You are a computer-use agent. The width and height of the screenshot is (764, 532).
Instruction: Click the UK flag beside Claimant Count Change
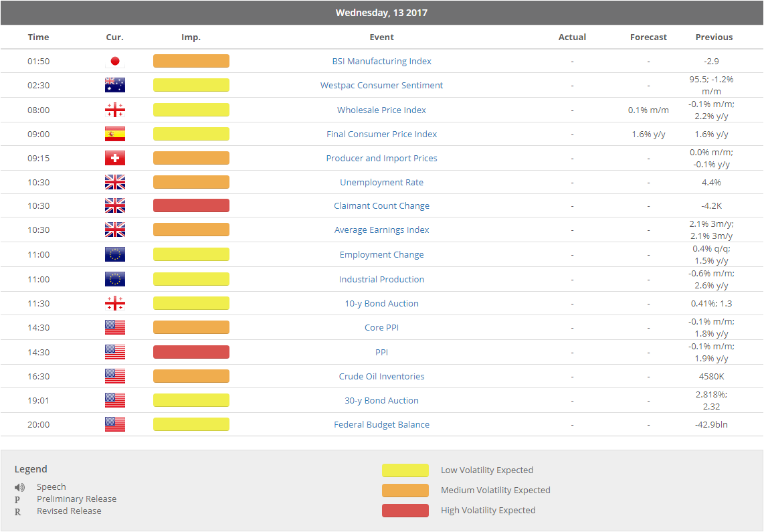coord(114,206)
